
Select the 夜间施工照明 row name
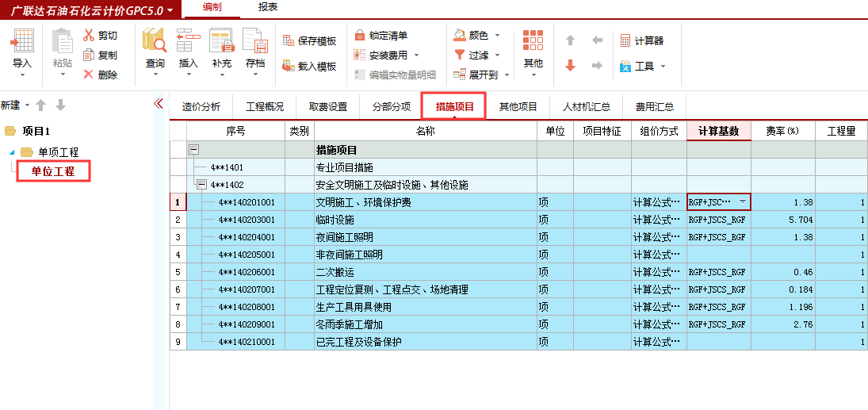point(344,237)
